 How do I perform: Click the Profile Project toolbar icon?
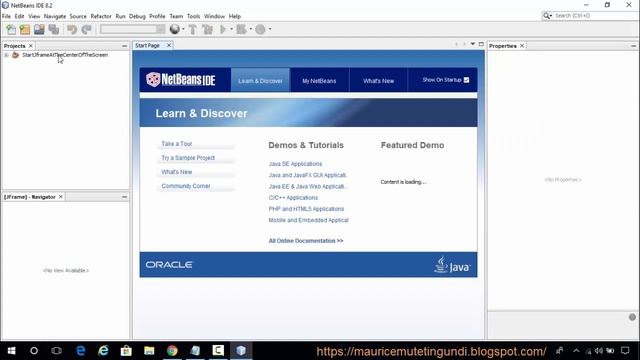(x=260, y=29)
